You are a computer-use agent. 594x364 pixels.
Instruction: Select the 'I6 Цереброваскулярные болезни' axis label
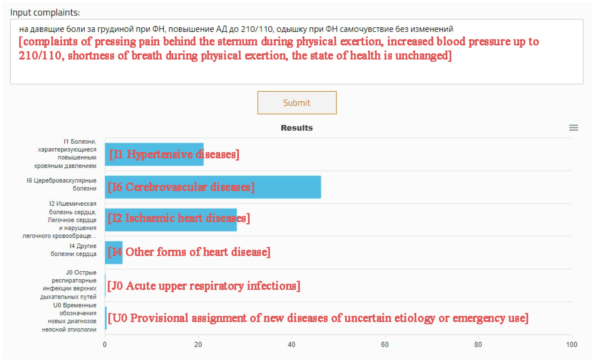coord(62,184)
